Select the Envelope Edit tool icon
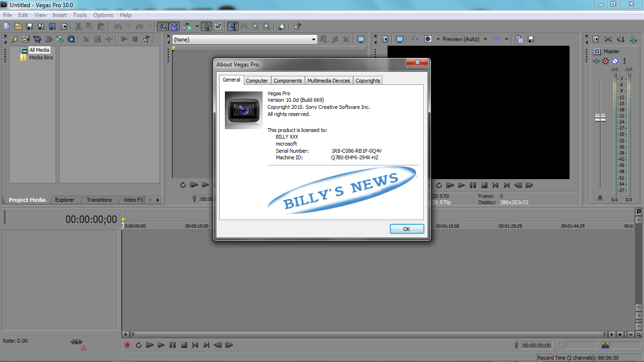The height and width of the screenshot is (362, 644). coord(244,26)
